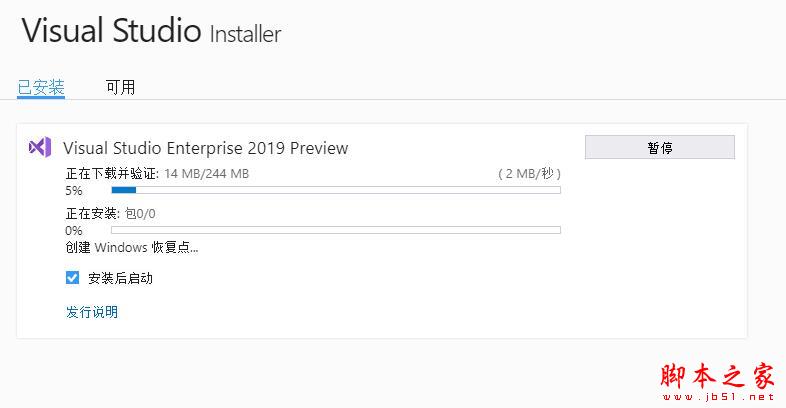
Task: Select the Visual Studio Enterprise 2019 Preview title
Action: (x=206, y=148)
